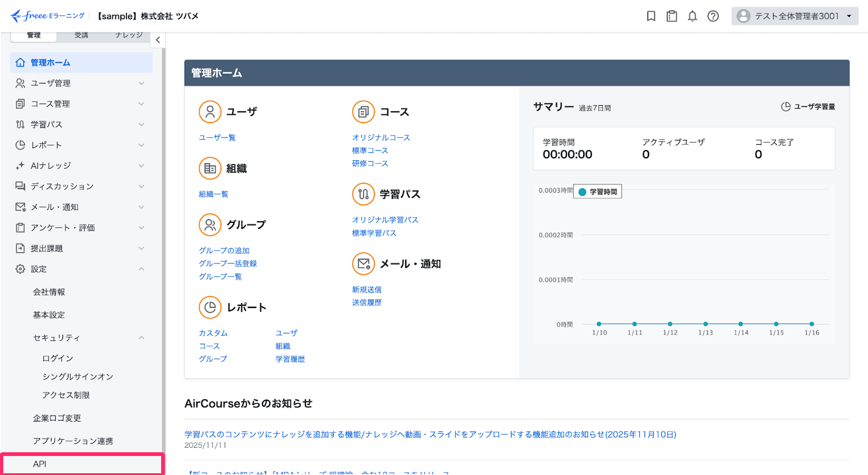The image size is (868, 475).
Task: Expand the アンケート・評価 sidebar menu
Action: [x=81, y=228]
